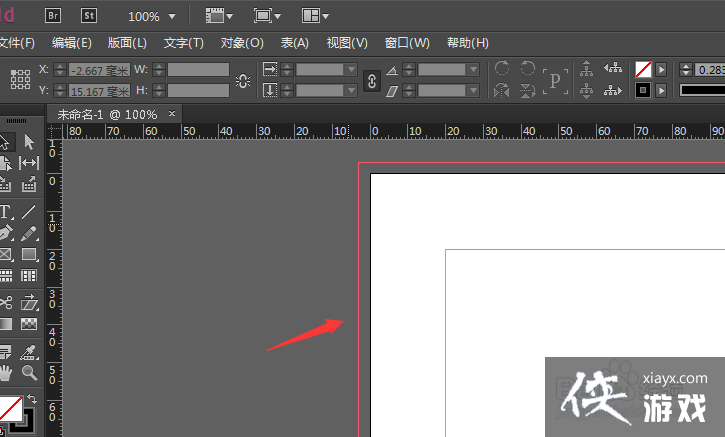Image resolution: width=725 pixels, height=437 pixels.
Task: Open the 对象(O) menu
Action: tap(242, 43)
